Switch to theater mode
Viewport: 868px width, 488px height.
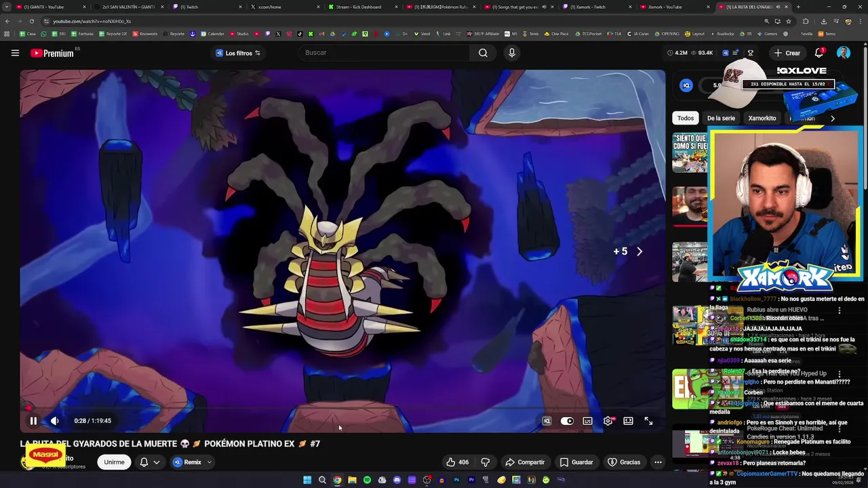coord(628,421)
